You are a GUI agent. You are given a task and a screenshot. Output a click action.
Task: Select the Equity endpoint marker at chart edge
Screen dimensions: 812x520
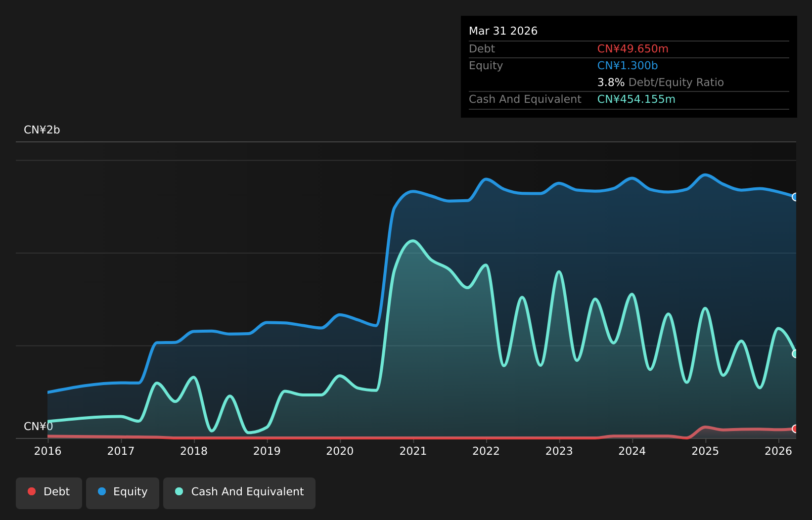coord(795,197)
